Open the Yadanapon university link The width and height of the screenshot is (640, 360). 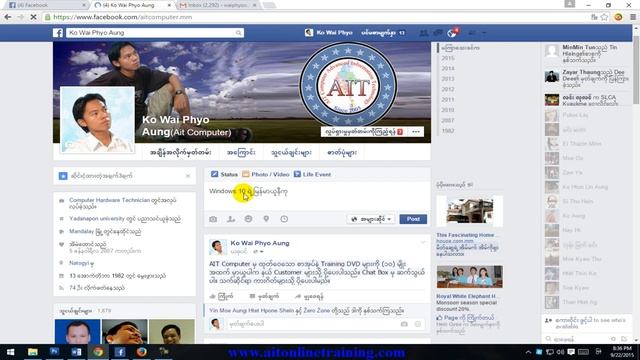[97, 219]
